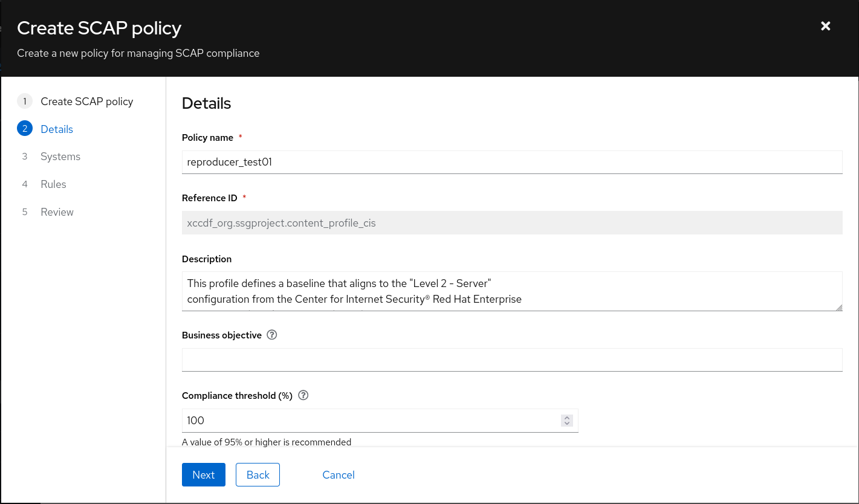Click the Compliance threshold help icon
The width and height of the screenshot is (859, 504).
point(303,396)
